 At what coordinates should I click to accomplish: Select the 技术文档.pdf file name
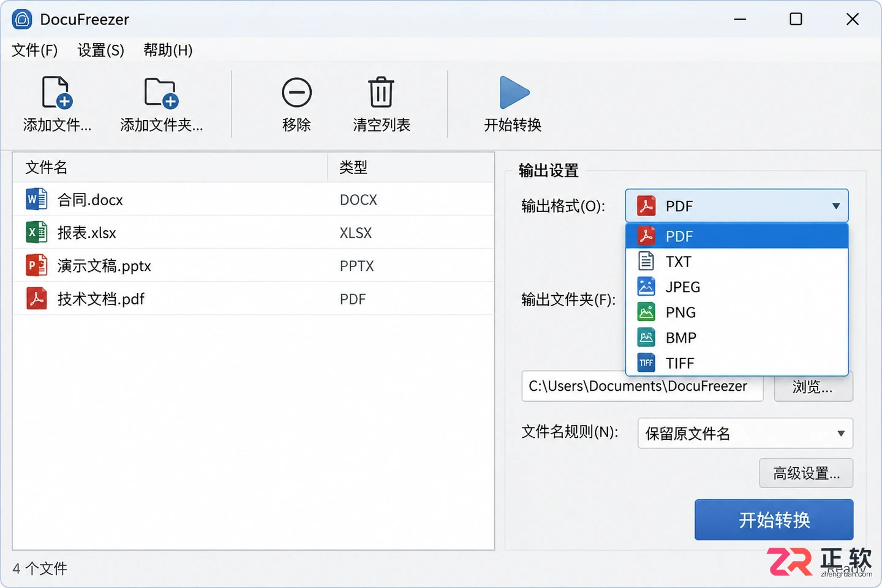(101, 300)
